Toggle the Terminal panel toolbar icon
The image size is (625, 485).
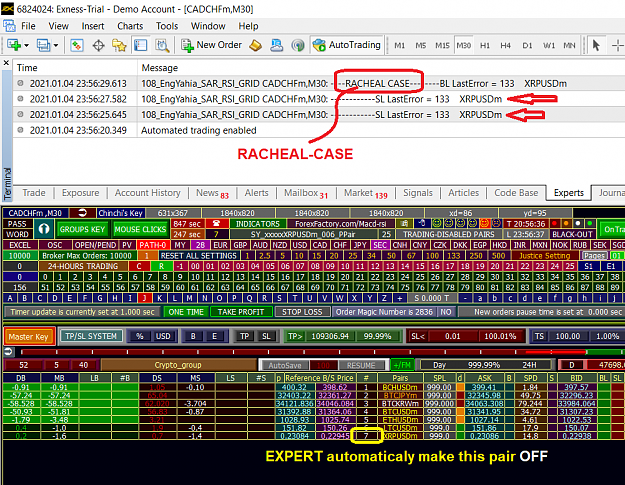[x=141, y=45]
